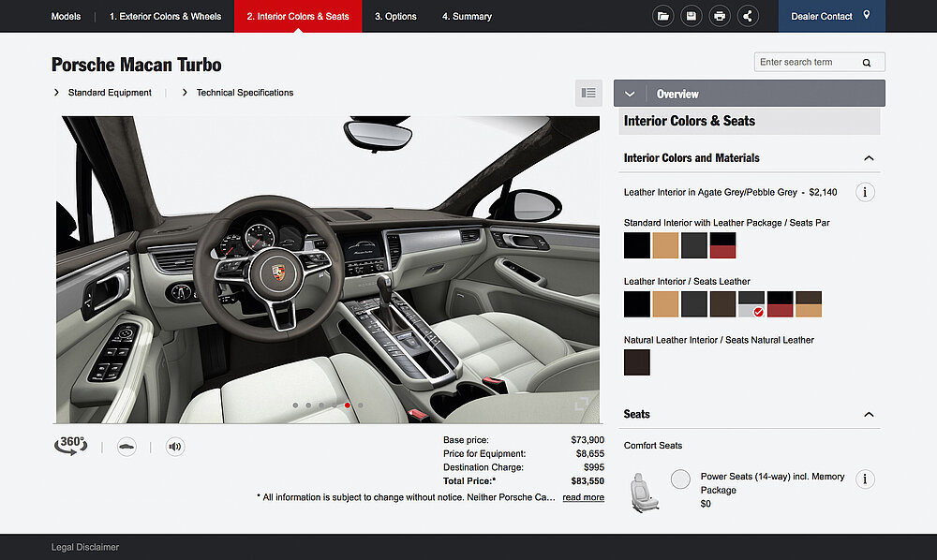Click the read more disclaimer link
The height and width of the screenshot is (560, 937).
583,497
